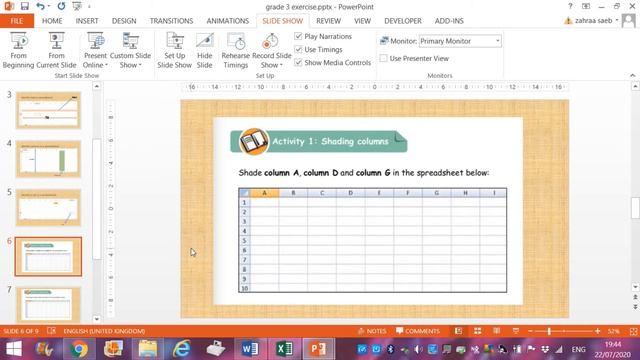Click zoom out minus button

(530, 331)
